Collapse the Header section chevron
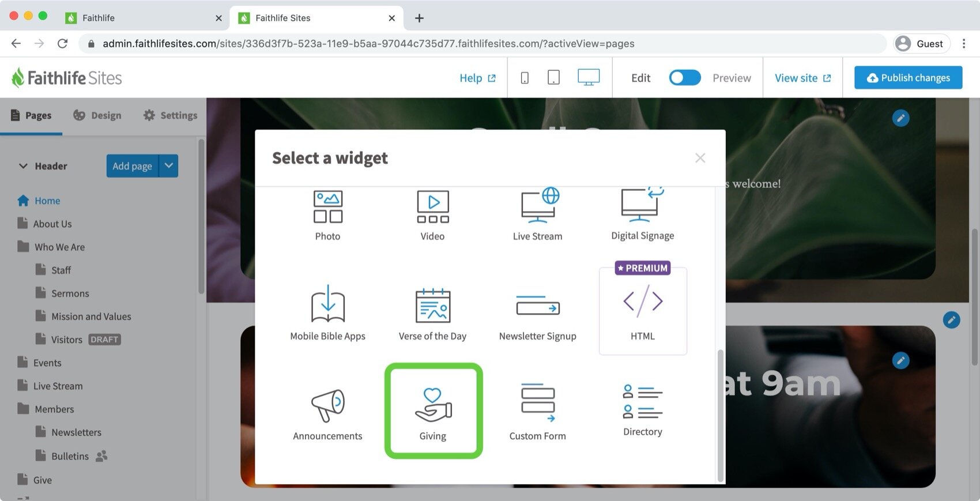980x501 pixels. point(23,166)
